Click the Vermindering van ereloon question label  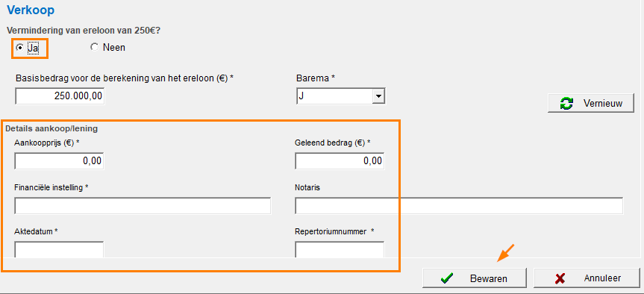point(89,31)
